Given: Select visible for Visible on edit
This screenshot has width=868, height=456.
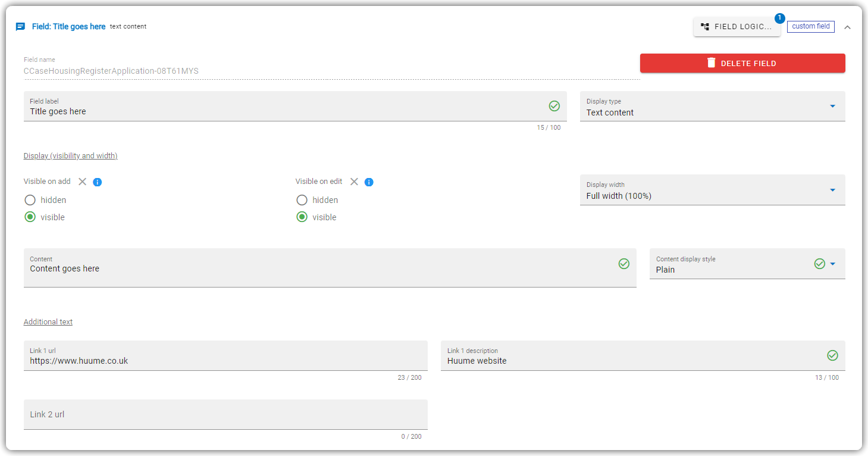Looking at the screenshot, I should click(302, 217).
